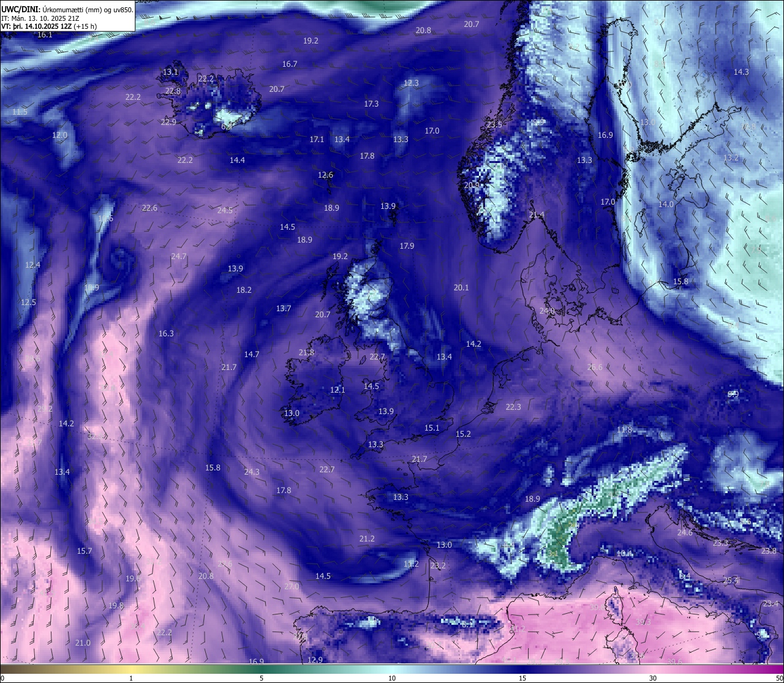
Task: Click the 21.4 map value
Action: [x=537, y=215]
